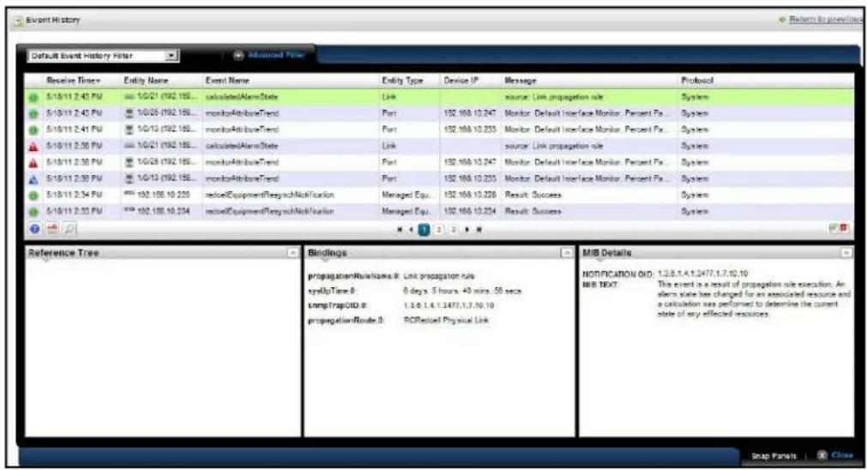Screen dimensions: 868x470
Task: Sort by Device IP column header
Action: 461,81
